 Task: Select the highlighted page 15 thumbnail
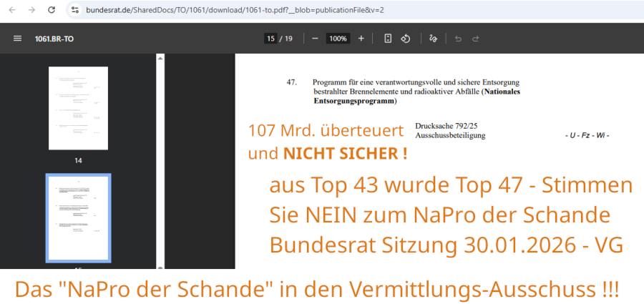coord(78,218)
